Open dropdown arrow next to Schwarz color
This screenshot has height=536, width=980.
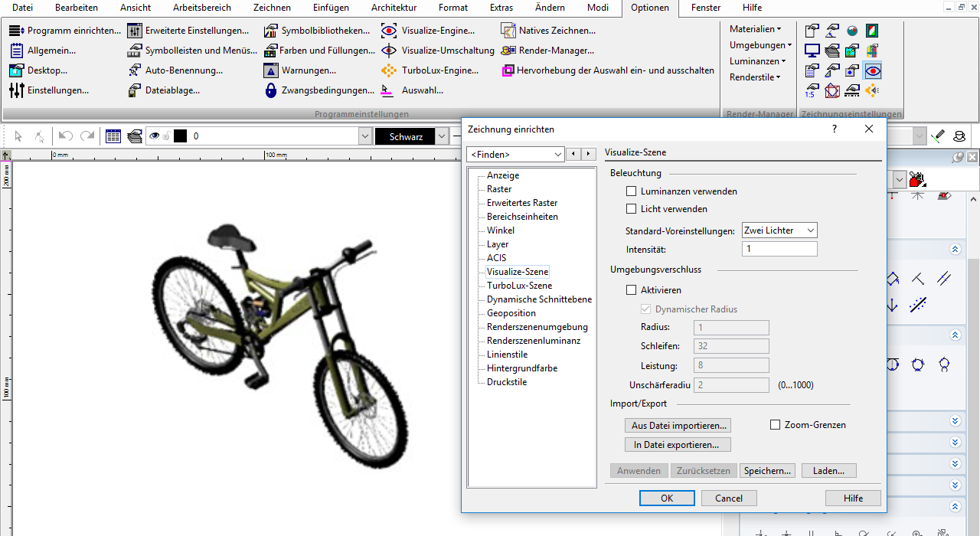coord(442,136)
